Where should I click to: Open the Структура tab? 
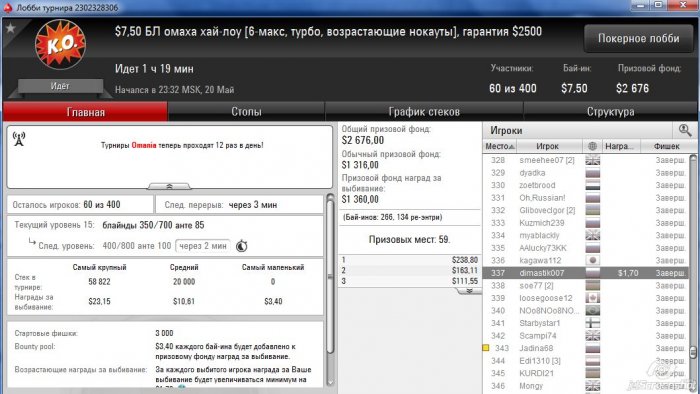click(x=610, y=112)
